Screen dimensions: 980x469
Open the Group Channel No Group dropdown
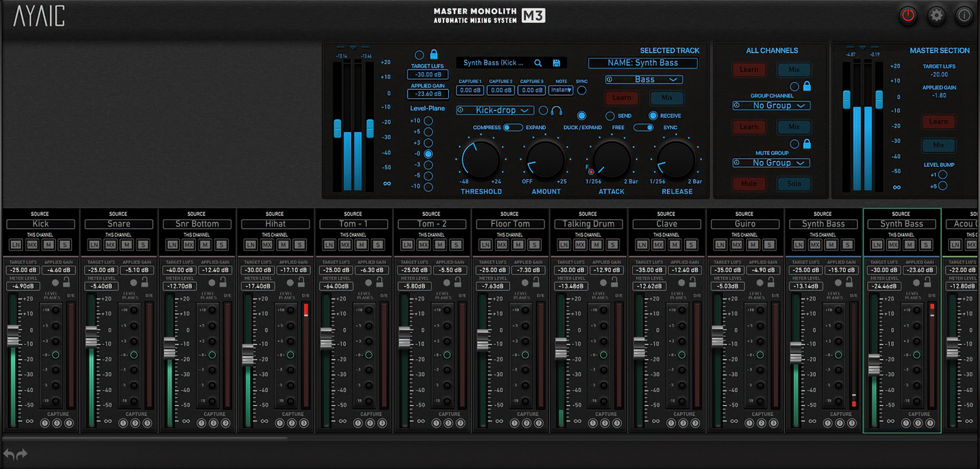coord(770,106)
